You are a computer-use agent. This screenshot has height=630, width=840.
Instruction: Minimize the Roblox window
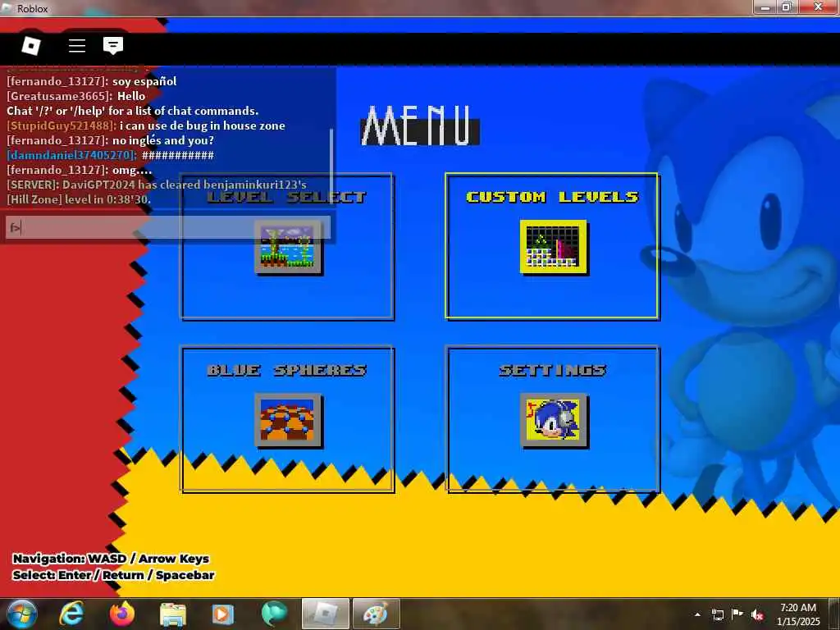click(765, 7)
